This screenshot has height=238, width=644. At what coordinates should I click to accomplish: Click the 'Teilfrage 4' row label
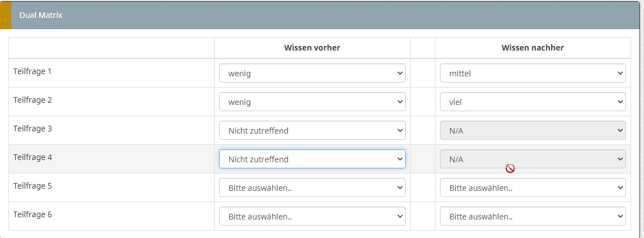pyautogui.click(x=33, y=158)
